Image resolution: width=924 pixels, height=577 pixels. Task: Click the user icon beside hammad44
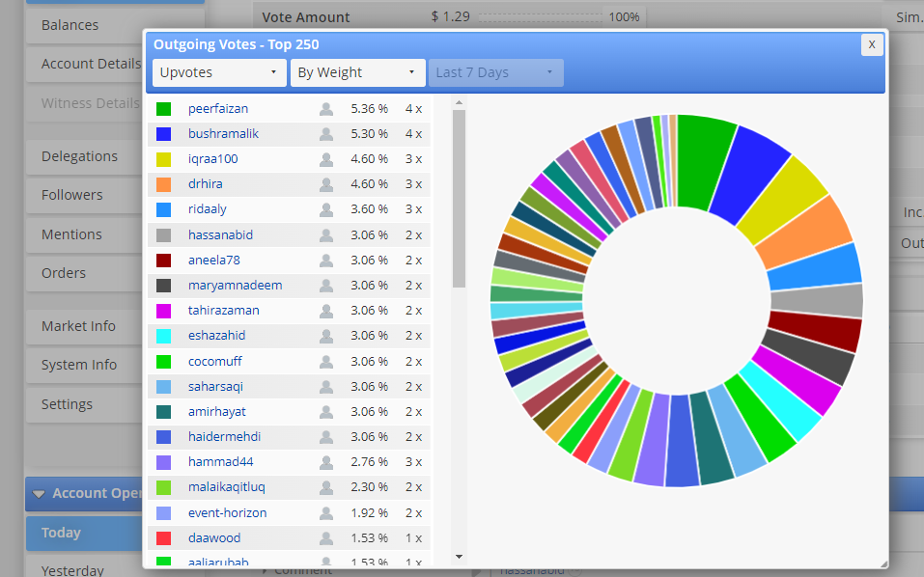(x=326, y=462)
